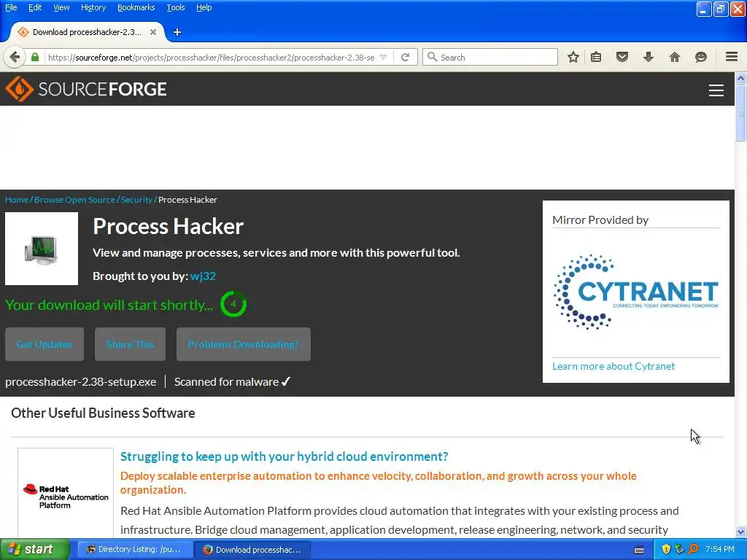Select the Download processhacker browser tab
This screenshot has width=747, height=560.
pyautogui.click(x=86, y=32)
